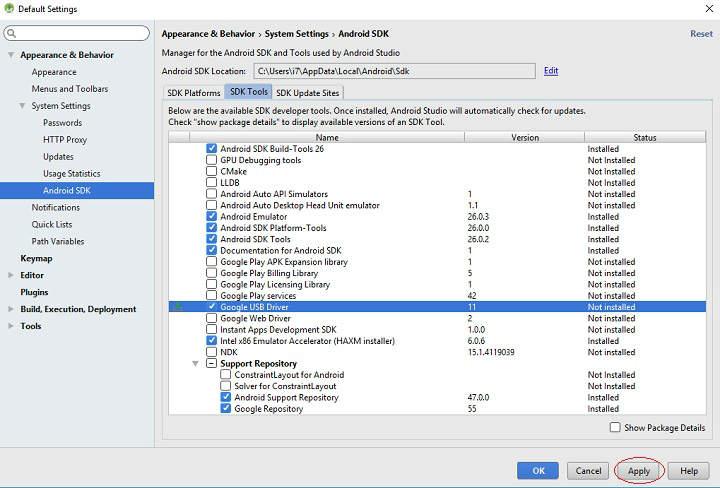Uncheck Android SDK Platform-Tools checkbox
Image resolution: width=720 pixels, height=488 pixels.
click(x=211, y=227)
